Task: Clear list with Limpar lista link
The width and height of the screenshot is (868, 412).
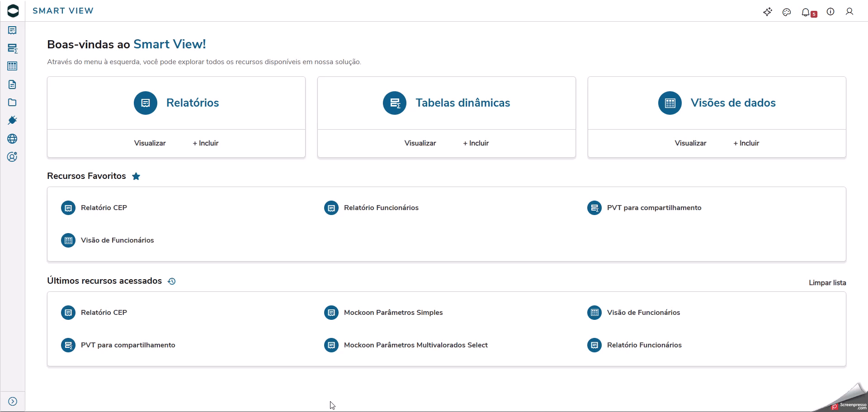Action: coord(827,283)
